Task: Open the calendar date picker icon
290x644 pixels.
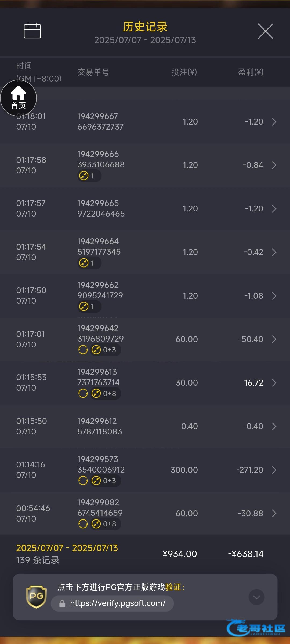Action: point(32,31)
